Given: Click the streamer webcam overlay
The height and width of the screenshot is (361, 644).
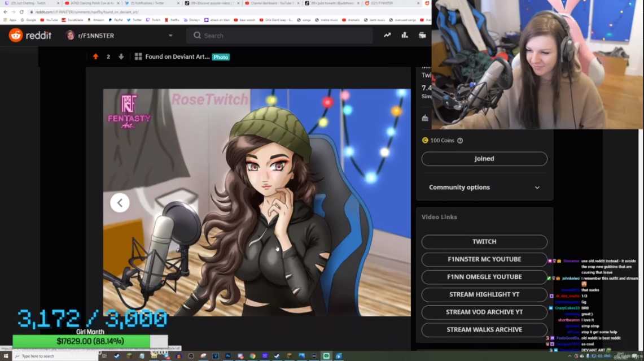Looking at the screenshot, I should tap(537, 64).
